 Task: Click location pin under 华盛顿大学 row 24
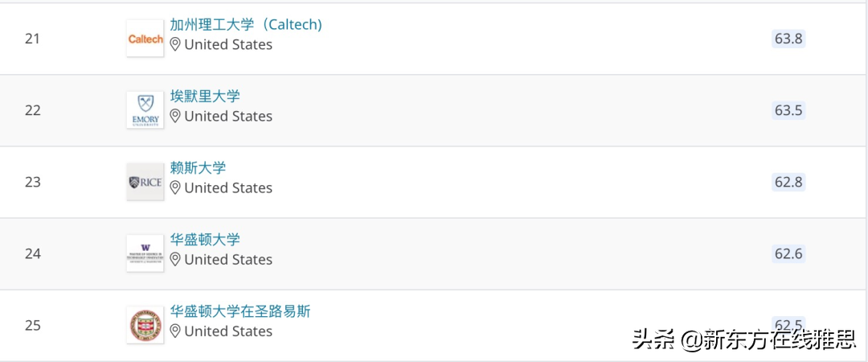(175, 260)
